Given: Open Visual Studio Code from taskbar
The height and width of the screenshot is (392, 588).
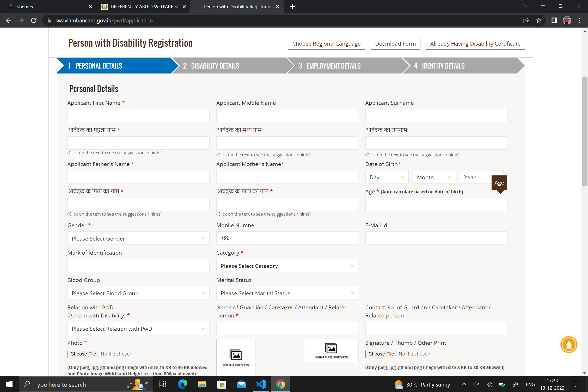Looking at the screenshot, I should (x=261, y=384).
